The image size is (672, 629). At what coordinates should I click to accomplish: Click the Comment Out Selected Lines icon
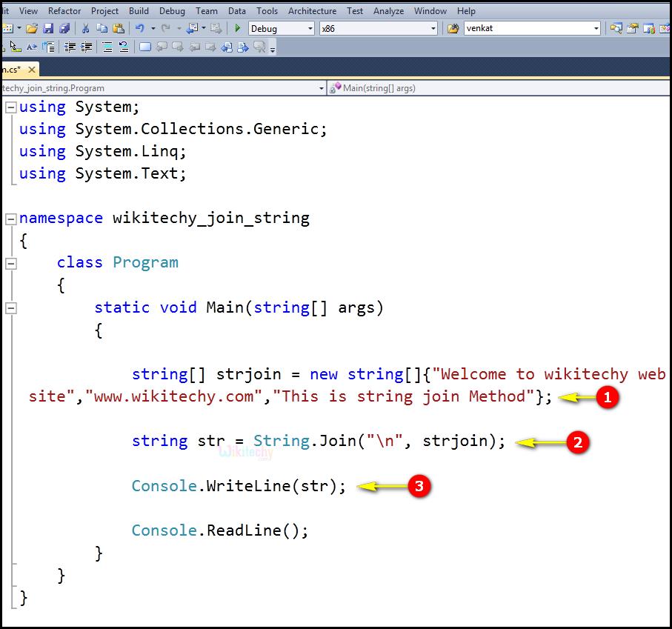coord(107,47)
